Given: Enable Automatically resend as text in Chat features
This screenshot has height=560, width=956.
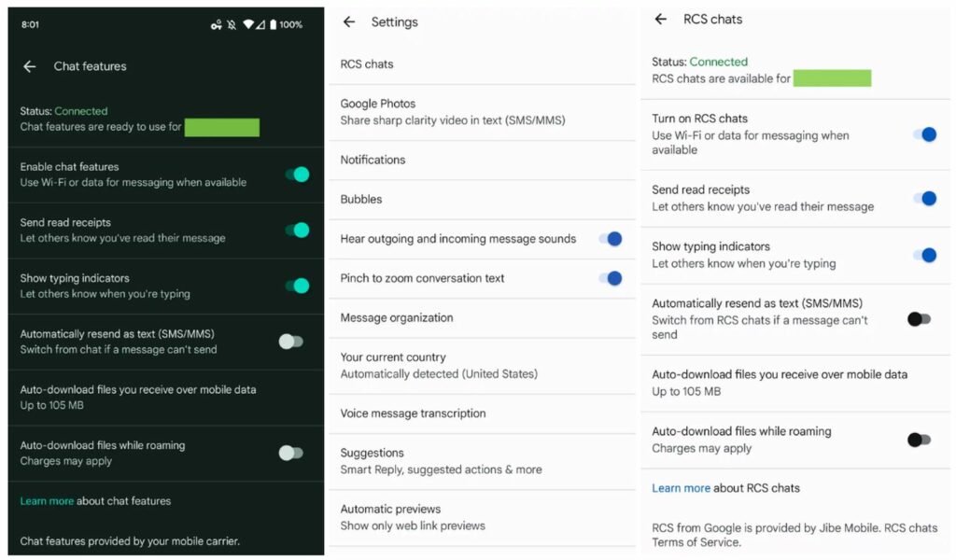Looking at the screenshot, I should (291, 342).
